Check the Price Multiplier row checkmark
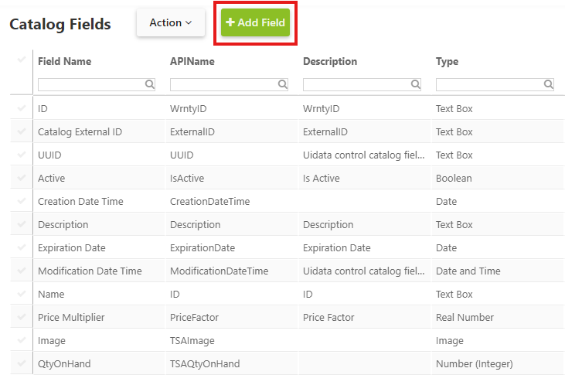This screenshot has height=392, width=565. [x=22, y=318]
